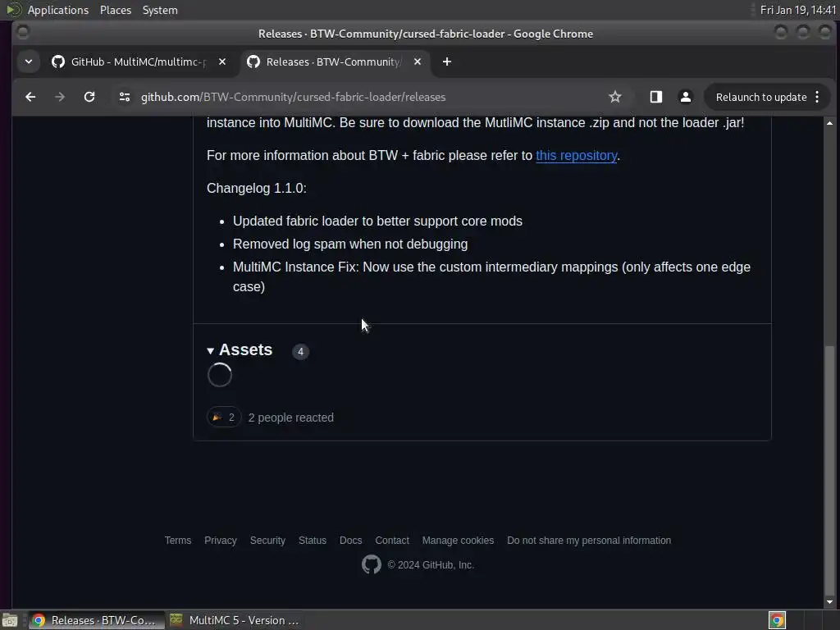Follow the 'this repository' link
840x630 pixels.
pos(576,155)
